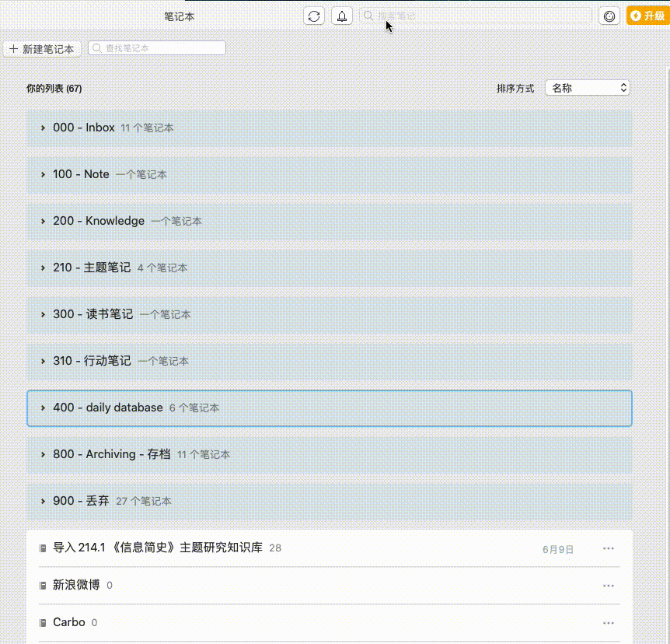Expand the 800 - Archiving stack
Viewport: 670px width, 644px height.
pos(43,454)
